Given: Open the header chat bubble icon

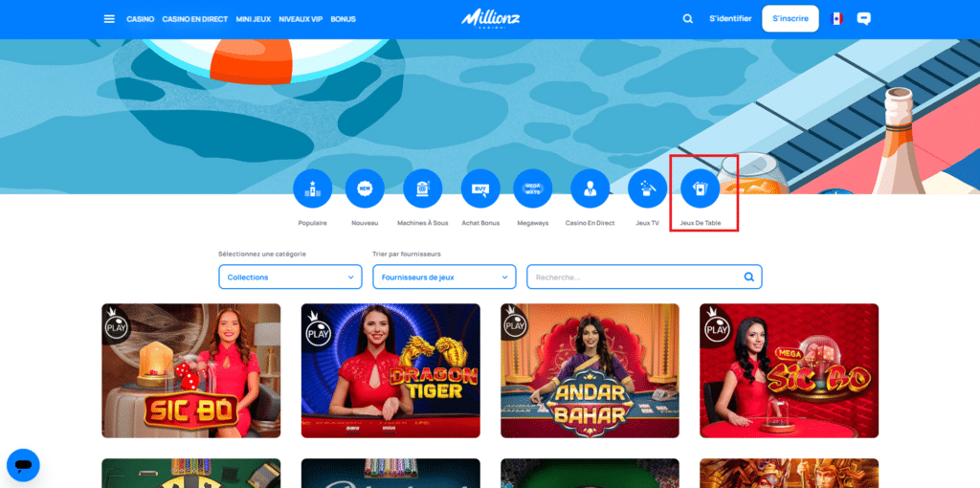Looking at the screenshot, I should 864,19.
